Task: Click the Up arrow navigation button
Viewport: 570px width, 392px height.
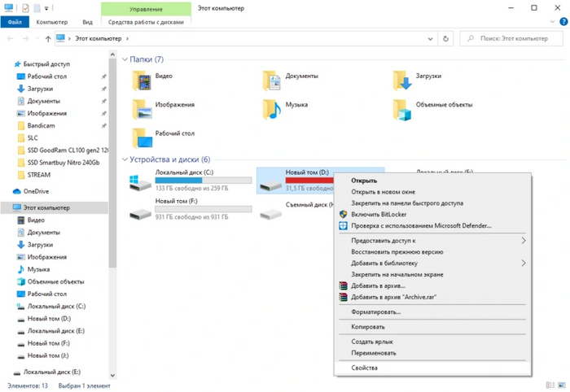Action: (x=49, y=38)
